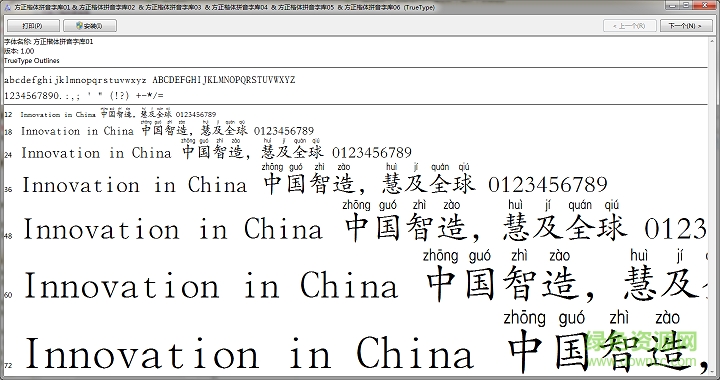This screenshot has width=720, height=380.
Task: Click the size 12 sample line label
Action: 8,114
